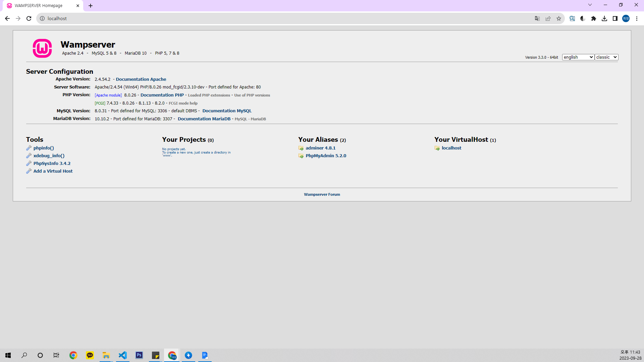
Task: Open the Extensions puzzle icon
Action: point(594,18)
